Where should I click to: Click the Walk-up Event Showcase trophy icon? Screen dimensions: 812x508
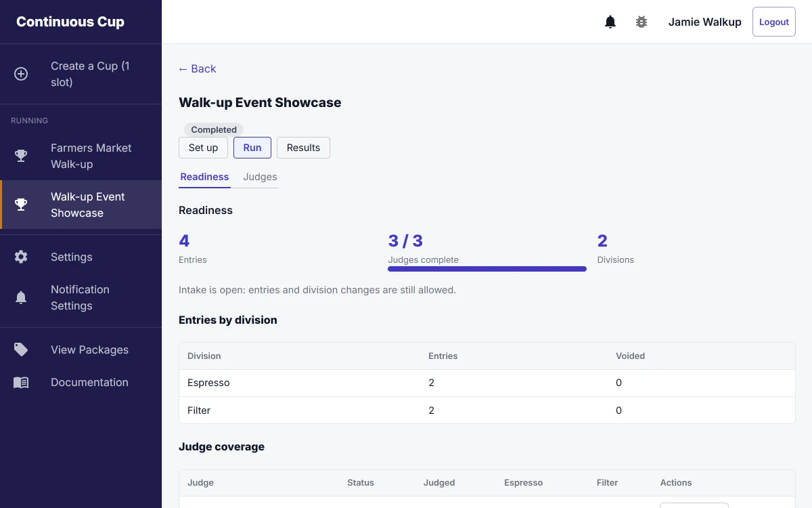pos(21,205)
